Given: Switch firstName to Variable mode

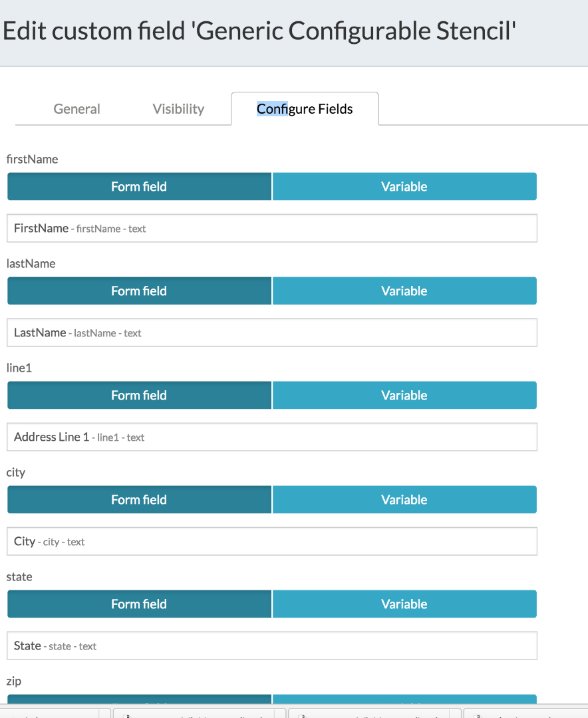Looking at the screenshot, I should (x=404, y=186).
